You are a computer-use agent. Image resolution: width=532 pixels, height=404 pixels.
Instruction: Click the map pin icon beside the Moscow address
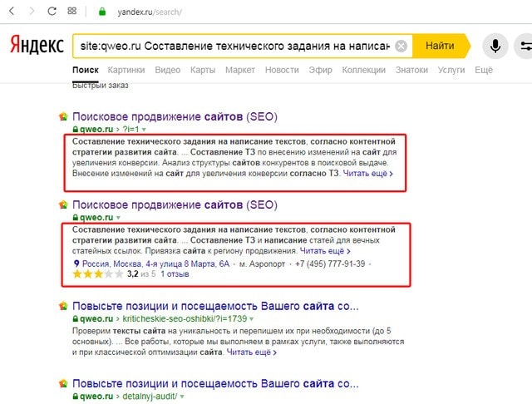tap(76, 263)
